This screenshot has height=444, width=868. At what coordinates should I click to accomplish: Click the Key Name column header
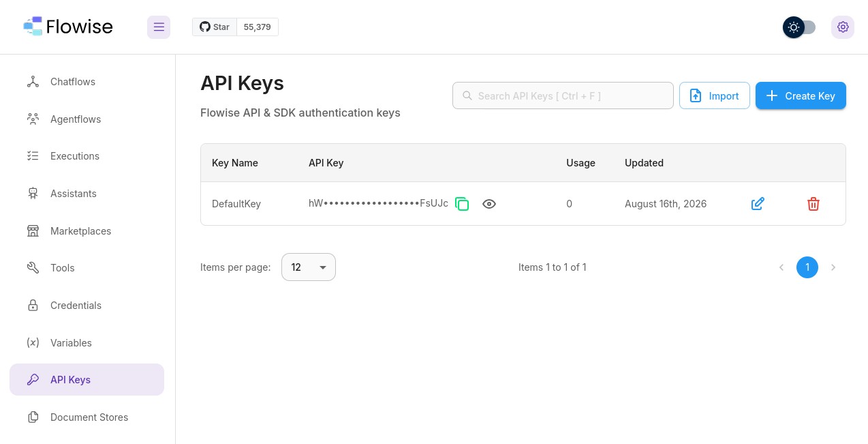[x=235, y=163]
